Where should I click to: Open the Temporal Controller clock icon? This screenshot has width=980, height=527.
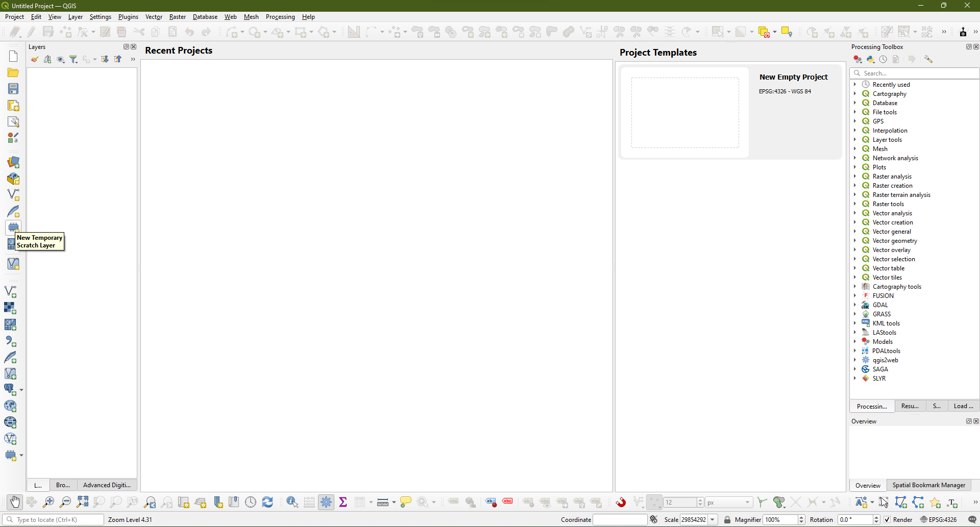(x=251, y=502)
